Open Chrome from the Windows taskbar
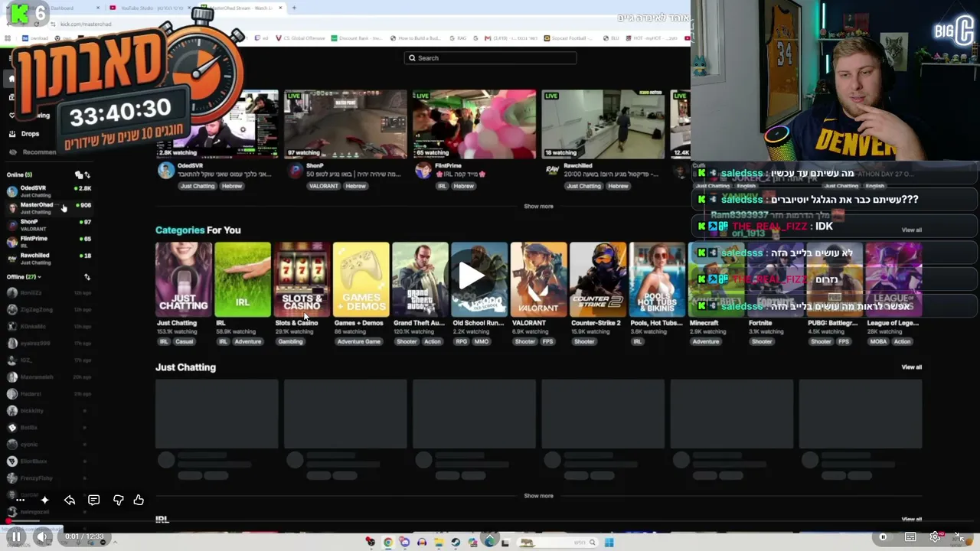Screen dimensions: 980x551 388,543
